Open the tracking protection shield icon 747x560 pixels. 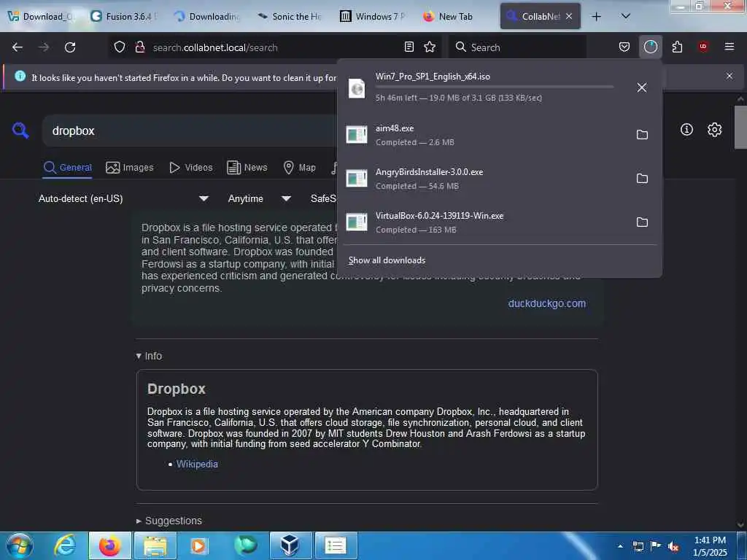click(120, 47)
